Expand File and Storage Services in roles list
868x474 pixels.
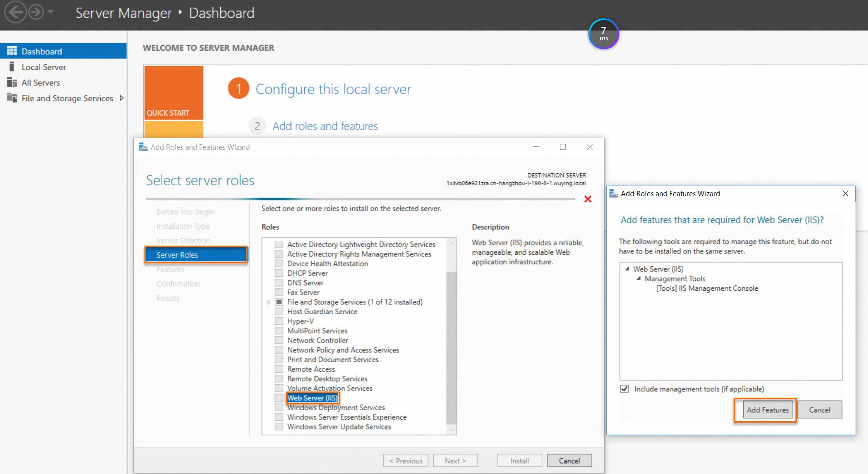pos(269,302)
